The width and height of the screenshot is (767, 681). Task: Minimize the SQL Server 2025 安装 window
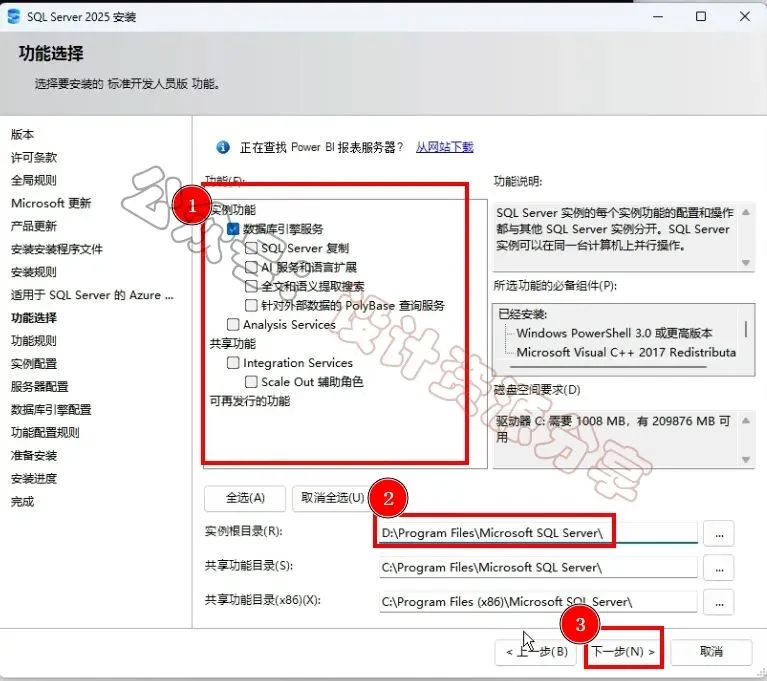(658, 17)
